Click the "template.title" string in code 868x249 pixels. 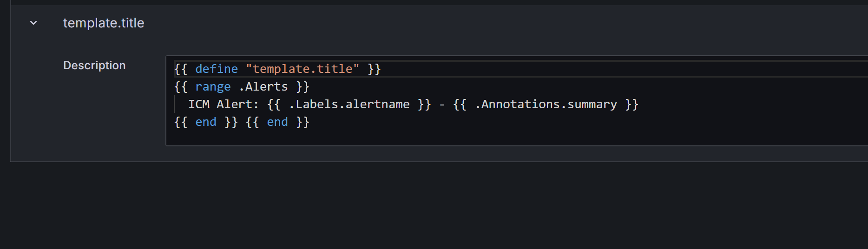coord(302,69)
